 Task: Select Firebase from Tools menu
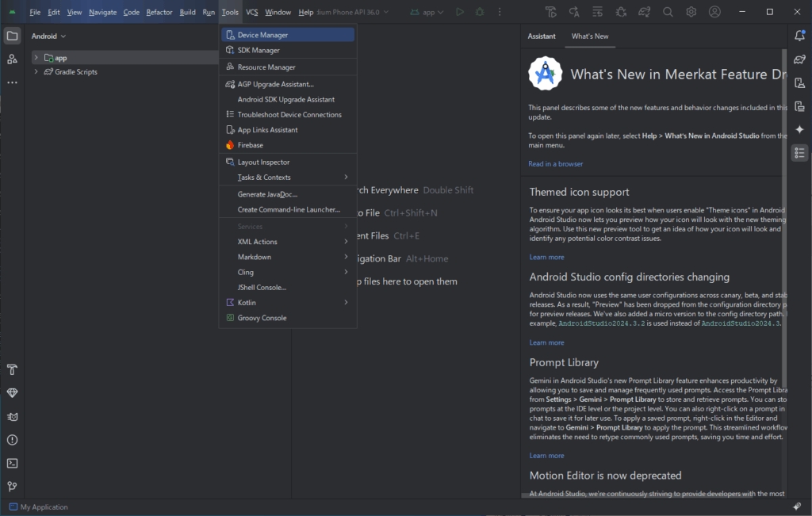click(288, 145)
